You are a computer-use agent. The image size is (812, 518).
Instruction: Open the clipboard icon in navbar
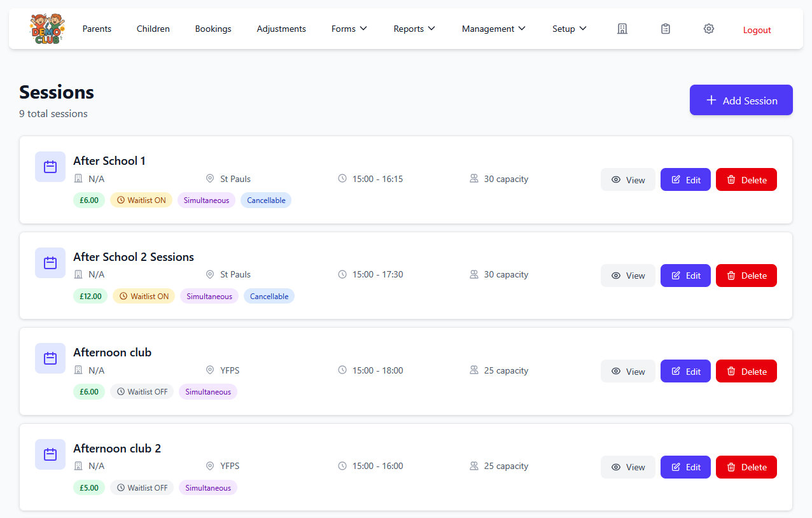(666, 29)
